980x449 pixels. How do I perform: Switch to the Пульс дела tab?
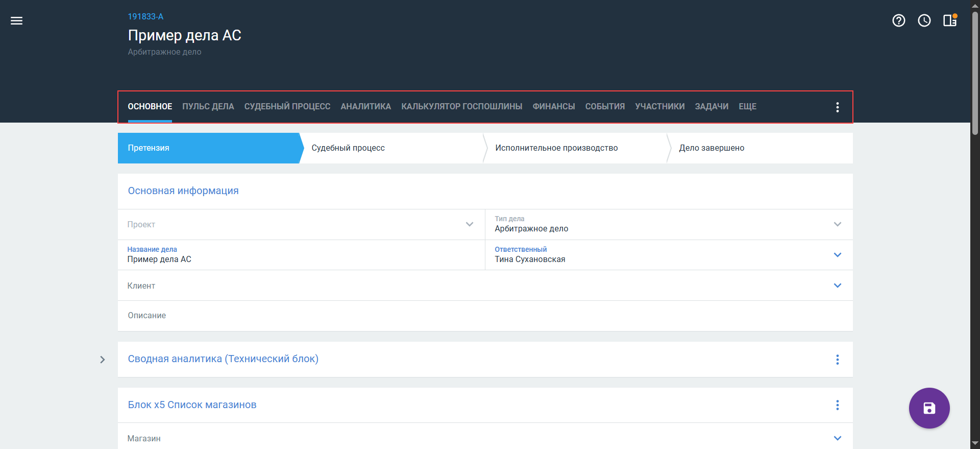[x=208, y=107]
